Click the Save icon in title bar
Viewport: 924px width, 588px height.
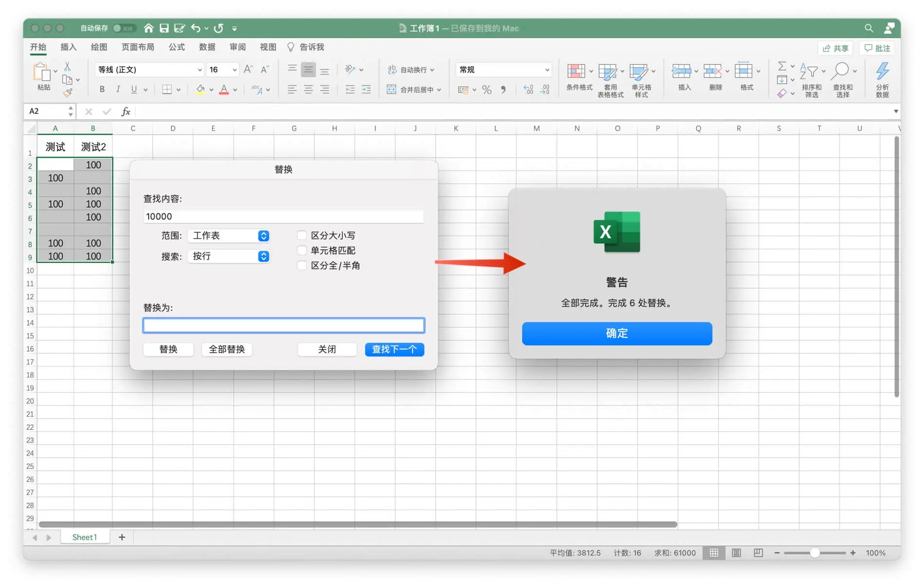coord(164,28)
